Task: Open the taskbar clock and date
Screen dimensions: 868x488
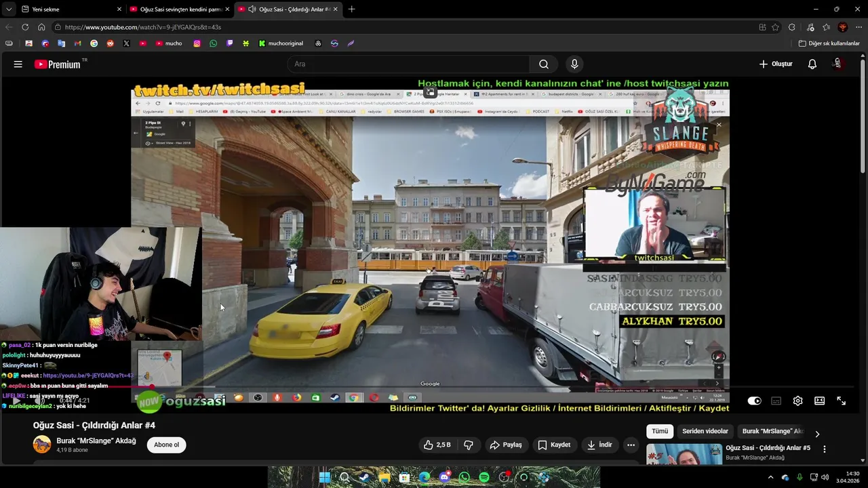Action: click(848, 477)
